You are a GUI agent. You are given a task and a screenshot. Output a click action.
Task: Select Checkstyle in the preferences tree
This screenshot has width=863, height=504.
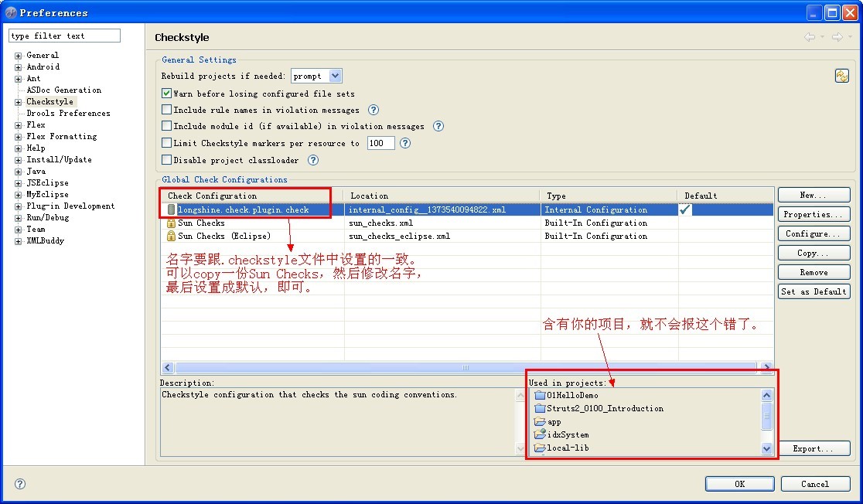tap(50, 102)
